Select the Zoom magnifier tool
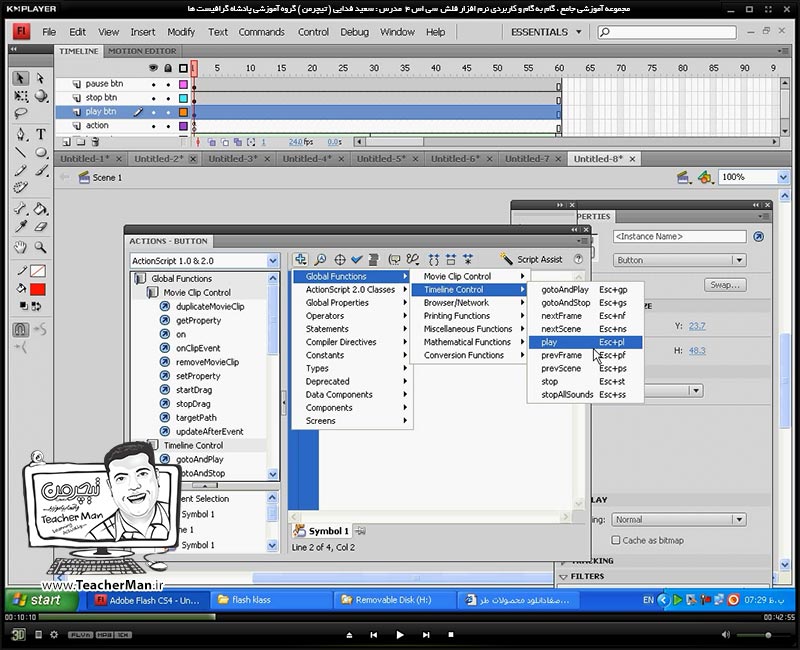This screenshot has height=650, width=800. pos(41,248)
